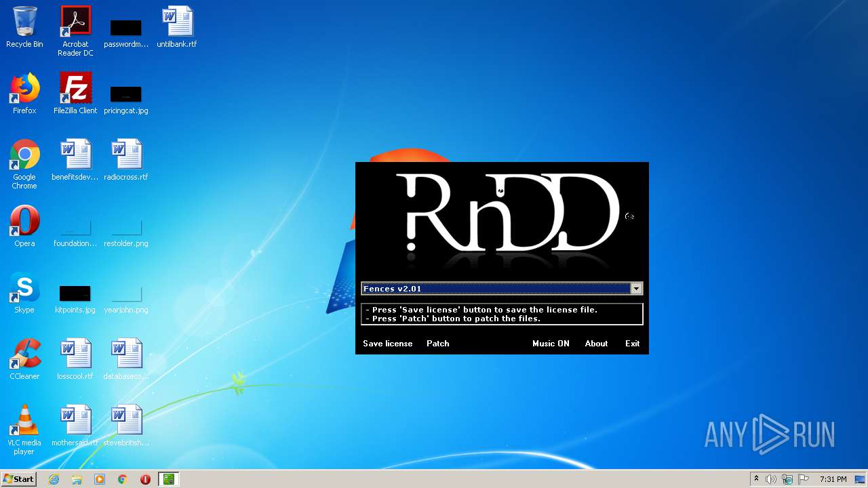This screenshot has height=488, width=868.
Task: Click Save license button
Action: [388, 344]
